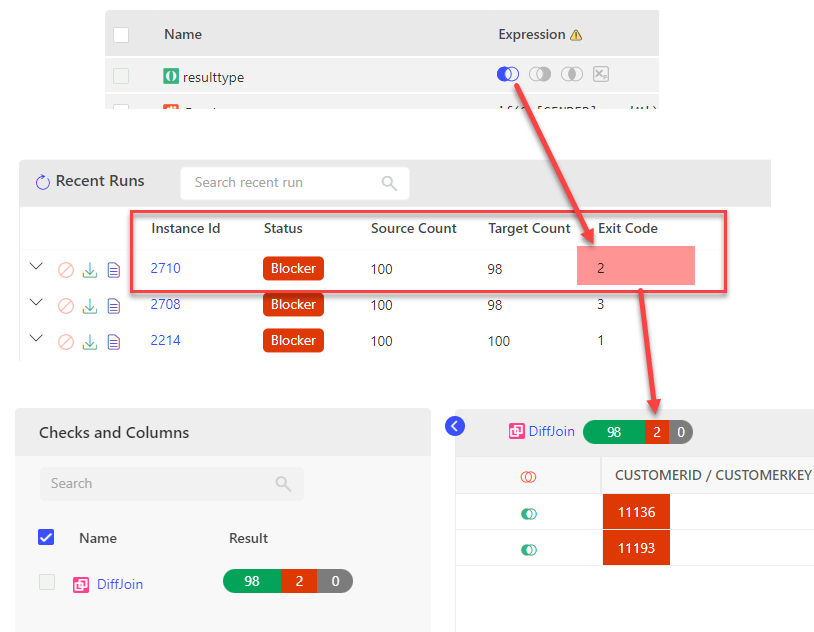
Task: Click the red 2 segment in DiffJoin result bar
Action: click(x=299, y=581)
